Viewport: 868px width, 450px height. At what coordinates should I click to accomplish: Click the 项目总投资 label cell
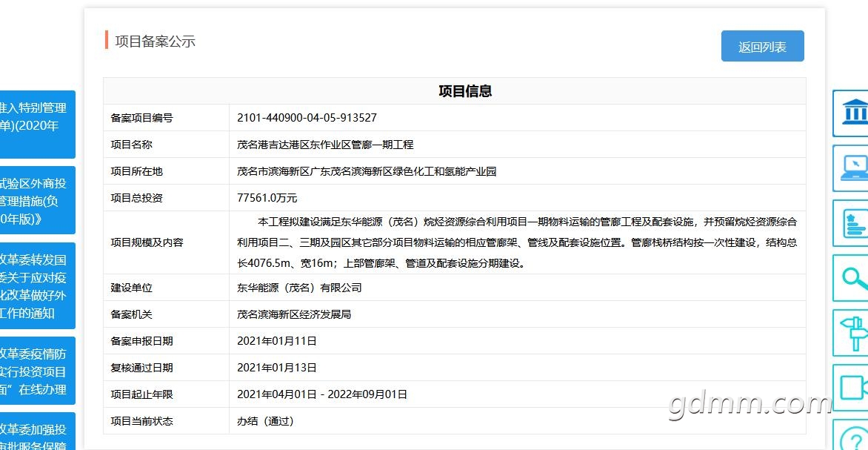[166, 198]
